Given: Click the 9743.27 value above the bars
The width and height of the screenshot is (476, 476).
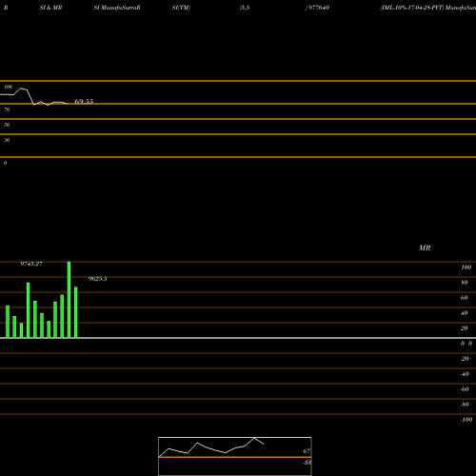Looking at the screenshot, I should click(31, 264).
